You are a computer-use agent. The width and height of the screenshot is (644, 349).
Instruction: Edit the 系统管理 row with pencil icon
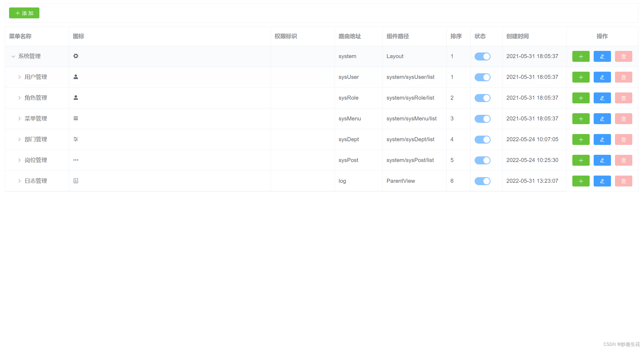click(x=602, y=56)
